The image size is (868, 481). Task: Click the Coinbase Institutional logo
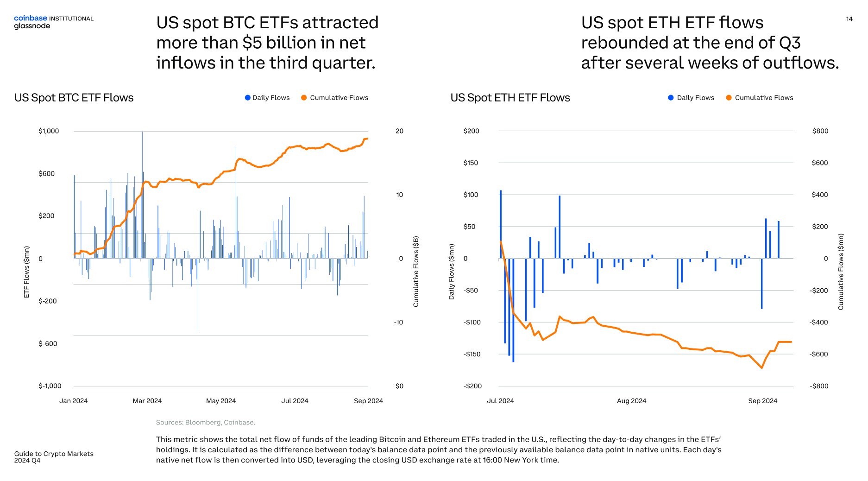(54, 18)
